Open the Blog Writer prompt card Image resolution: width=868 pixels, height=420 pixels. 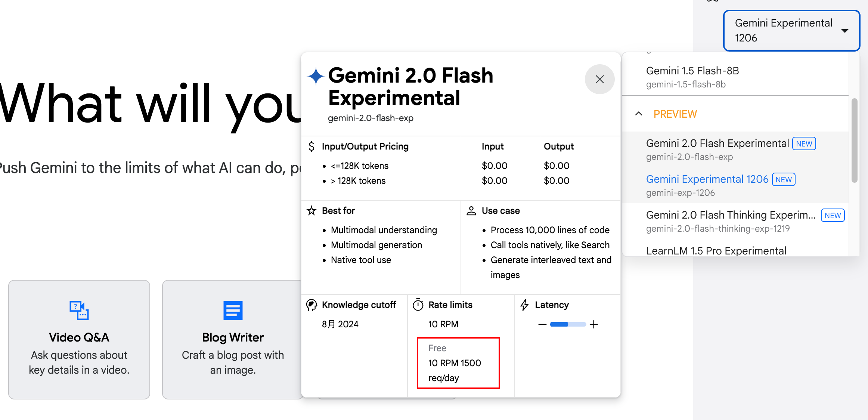point(233,340)
